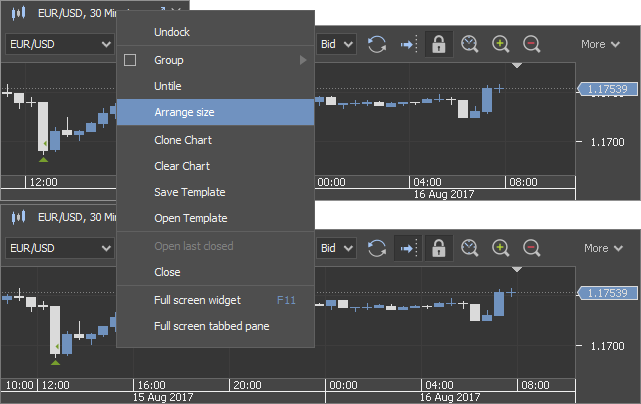The width and height of the screenshot is (641, 404).
Task: Toggle the auto-shift arrow in bottom chart toolbar
Action: click(x=408, y=248)
